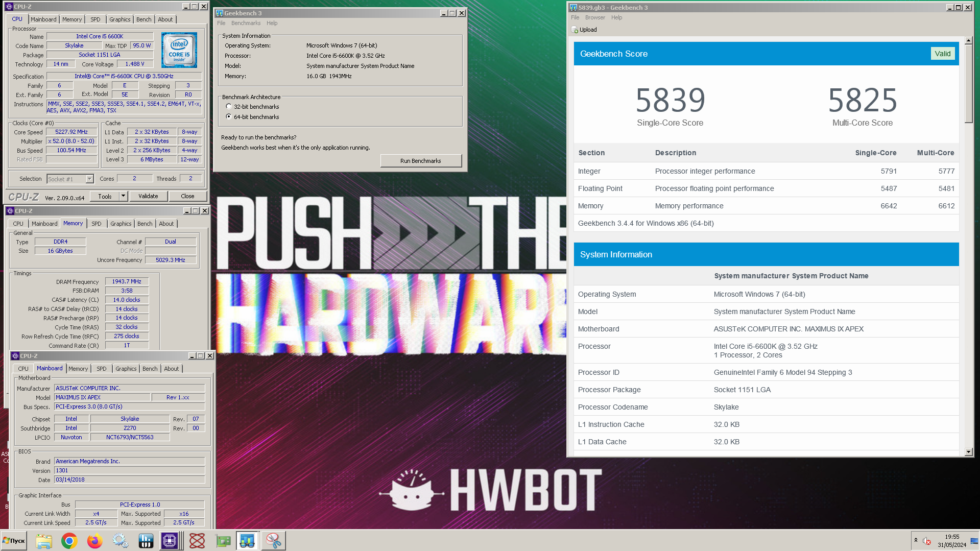Viewport: 980px width, 551px height.
Task: Open the Help menu in Geekbench 3 window
Action: pyautogui.click(x=272, y=23)
